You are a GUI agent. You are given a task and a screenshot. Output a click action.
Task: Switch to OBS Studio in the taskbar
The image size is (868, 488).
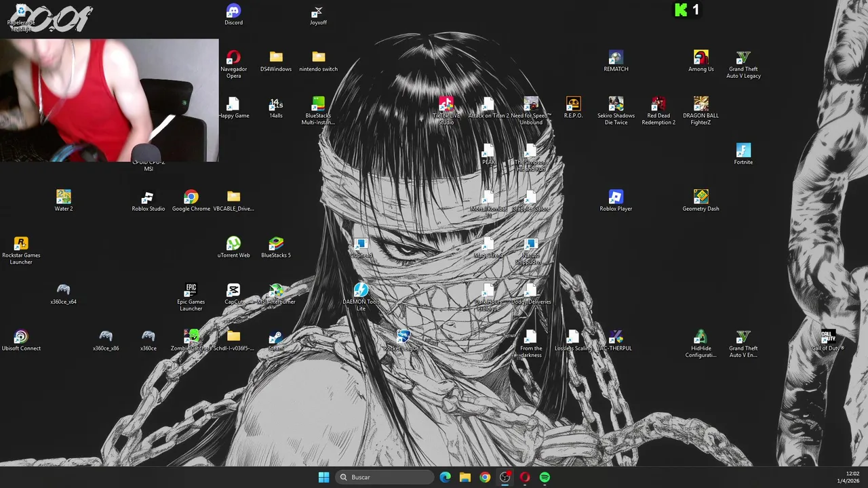(x=505, y=477)
